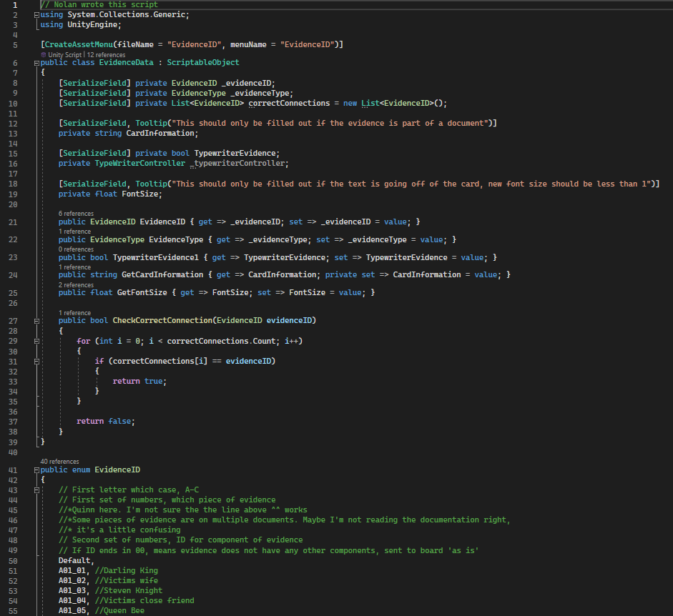Click the A01_03 enum member
Screen dimensions: 673x616
point(72,591)
